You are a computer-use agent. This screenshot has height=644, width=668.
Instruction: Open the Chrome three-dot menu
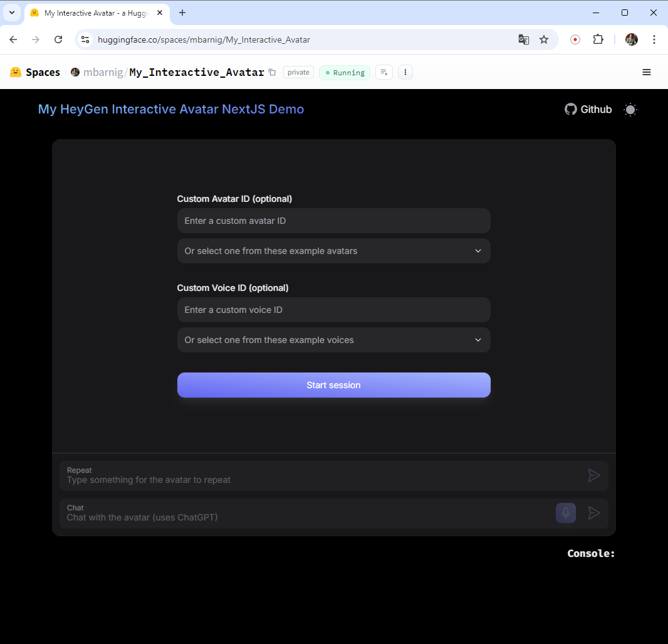pos(654,40)
